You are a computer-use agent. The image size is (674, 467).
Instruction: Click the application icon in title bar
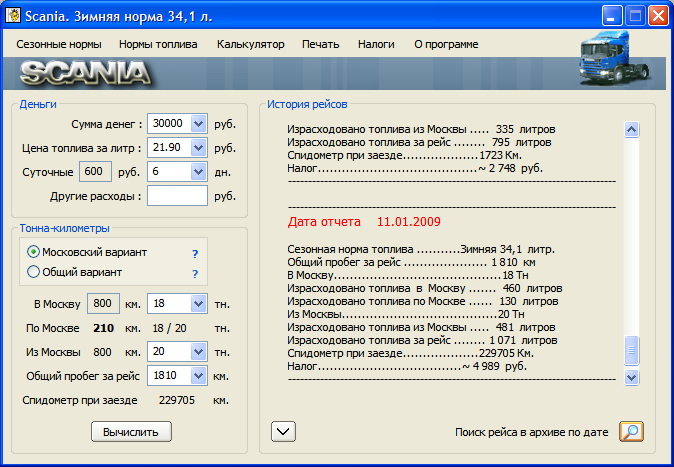coord(13,16)
